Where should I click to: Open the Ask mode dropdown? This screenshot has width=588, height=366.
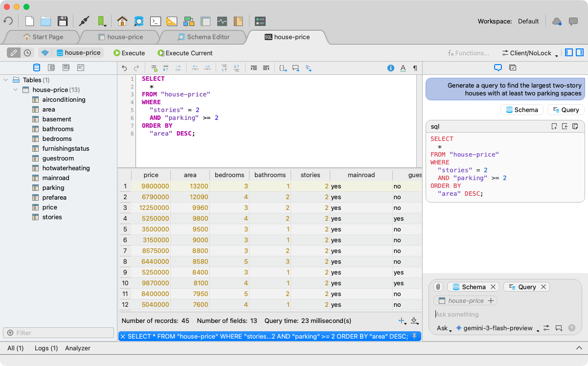pos(444,328)
